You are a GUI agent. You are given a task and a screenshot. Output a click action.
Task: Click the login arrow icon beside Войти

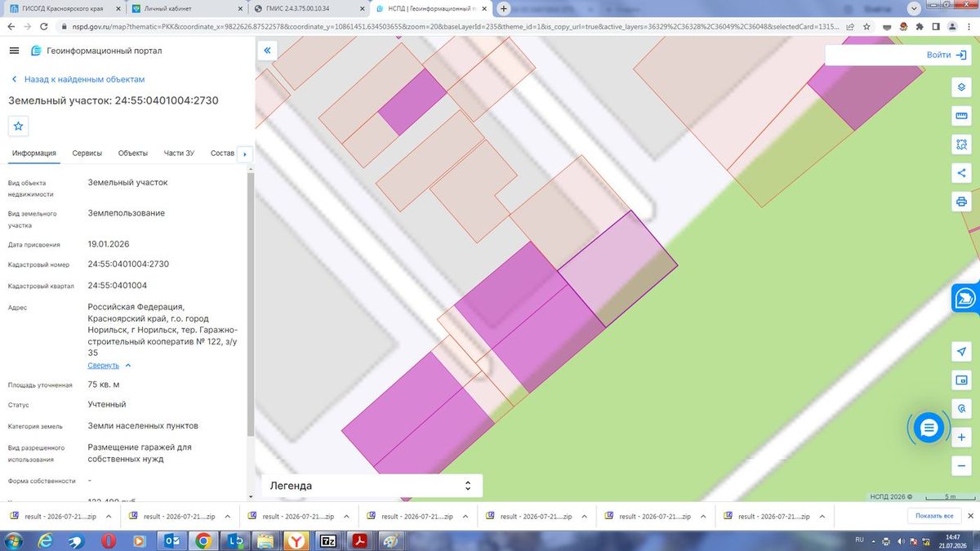click(x=961, y=56)
